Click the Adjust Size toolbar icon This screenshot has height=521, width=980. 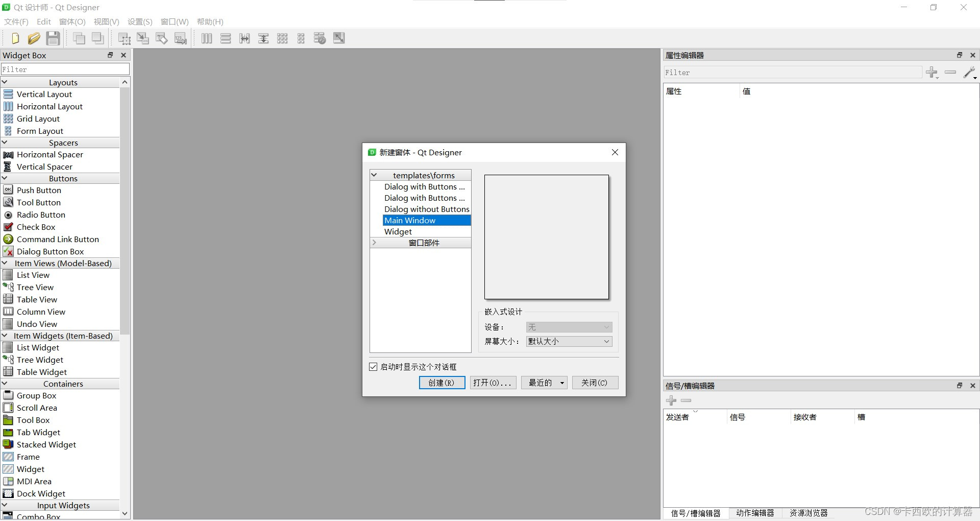pos(338,38)
